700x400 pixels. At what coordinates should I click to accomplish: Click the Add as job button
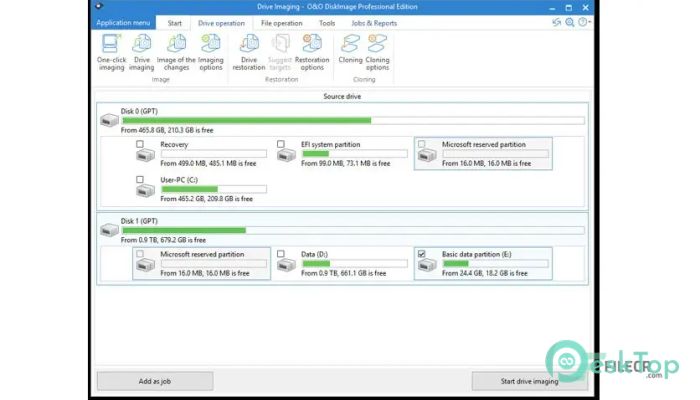[x=155, y=381]
